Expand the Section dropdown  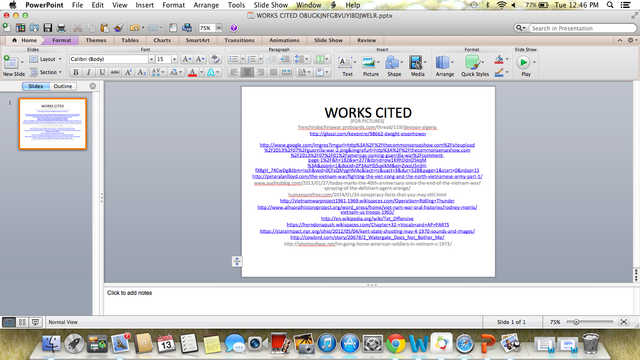click(46, 72)
